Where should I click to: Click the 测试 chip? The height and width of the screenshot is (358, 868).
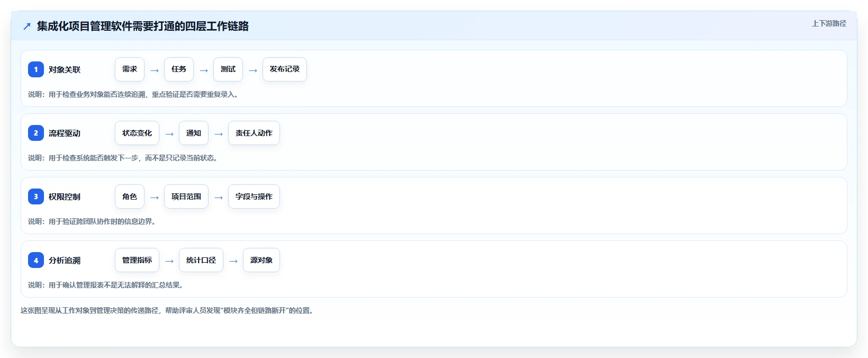point(228,69)
